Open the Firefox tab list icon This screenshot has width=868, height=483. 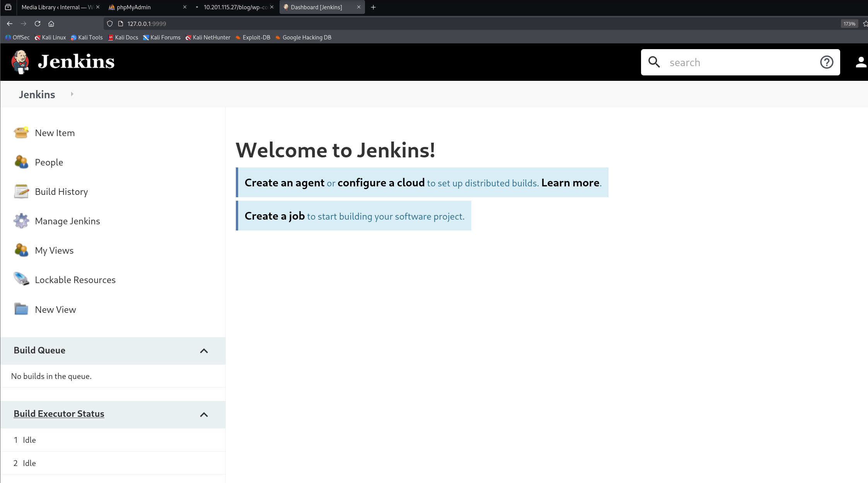click(8, 7)
